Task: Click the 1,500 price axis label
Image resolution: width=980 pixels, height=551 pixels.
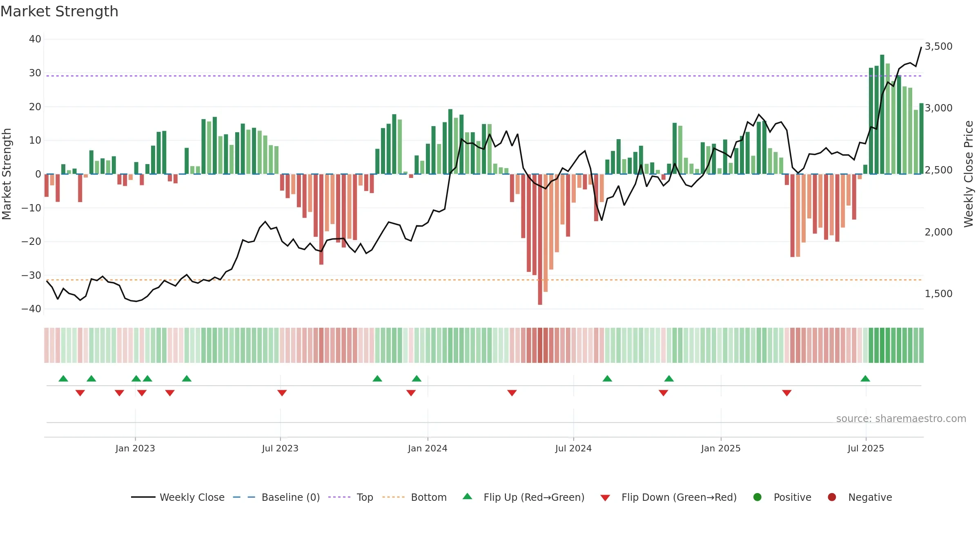Action: pyautogui.click(x=938, y=294)
